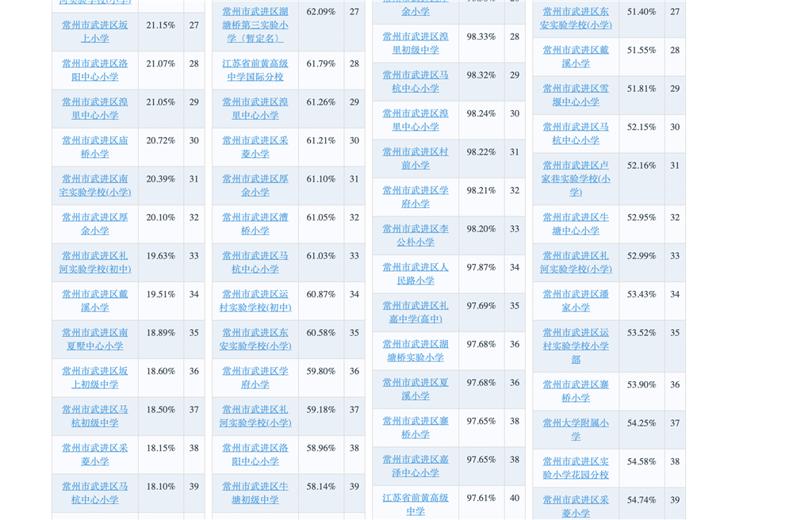
Task: Open 常州市武进区南夏墅中心小学 school link
Action: (x=95, y=339)
